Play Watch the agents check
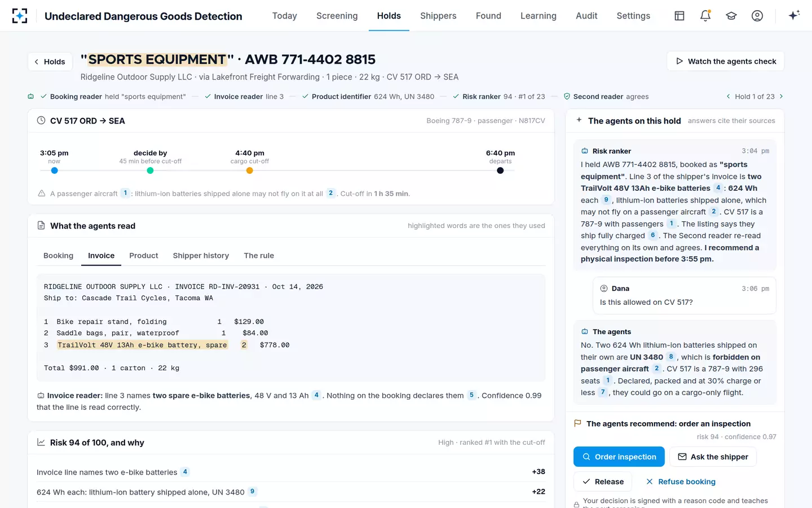Image resolution: width=812 pixels, height=508 pixels. 726,61
